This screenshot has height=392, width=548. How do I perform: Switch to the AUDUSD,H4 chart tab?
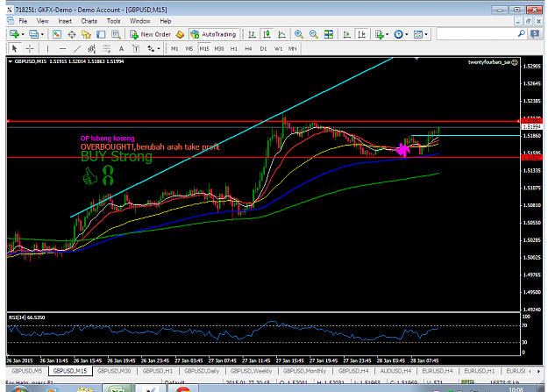point(395,371)
